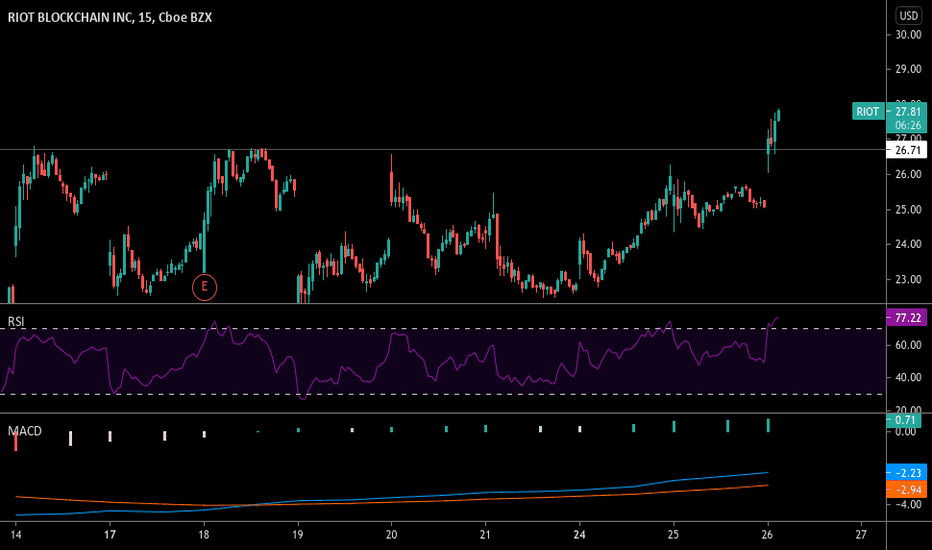Image resolution: width=932 pixels, height=550 pixels.
Task: Click date label 21 on time axis
Action: (x=485, y=535)
